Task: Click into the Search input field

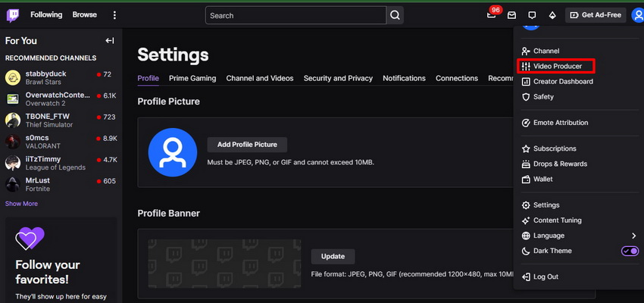Action: tap(295, 15)
